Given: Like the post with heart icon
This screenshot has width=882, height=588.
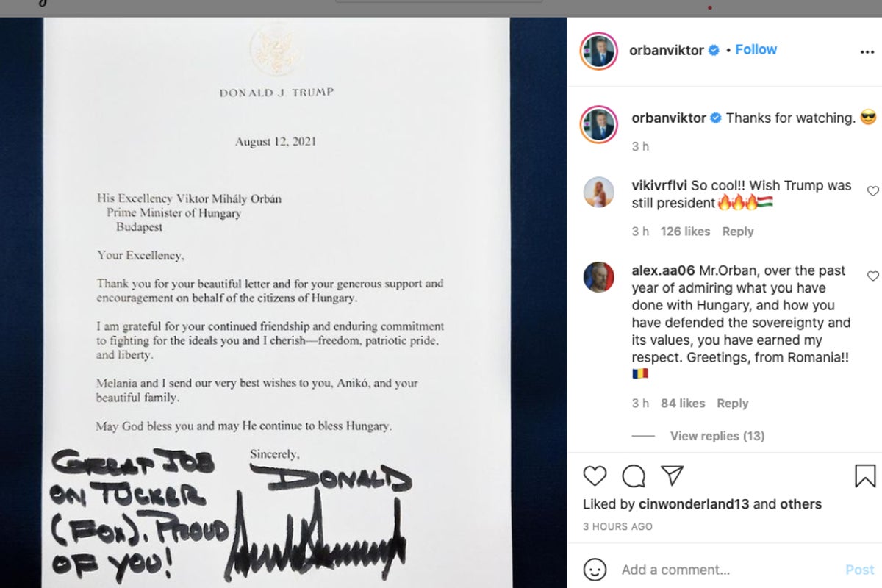Looking at the screenshot, I should coord(595,476).
